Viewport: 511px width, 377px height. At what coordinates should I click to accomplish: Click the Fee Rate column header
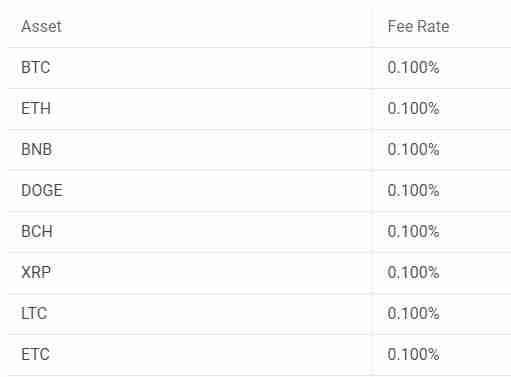point(418,26)
